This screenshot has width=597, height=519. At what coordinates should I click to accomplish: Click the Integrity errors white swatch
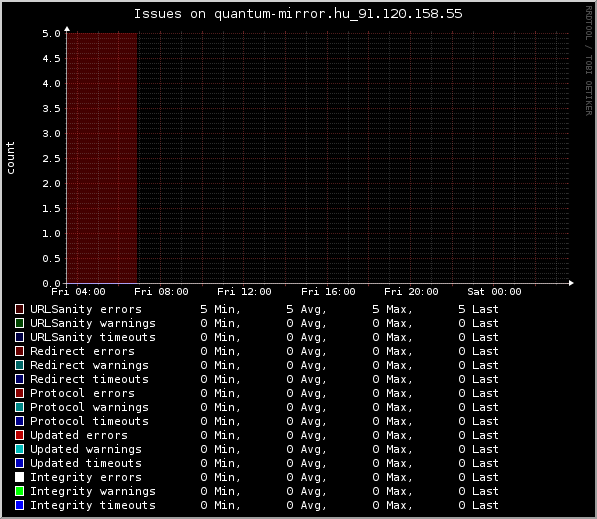pos(19,477)
